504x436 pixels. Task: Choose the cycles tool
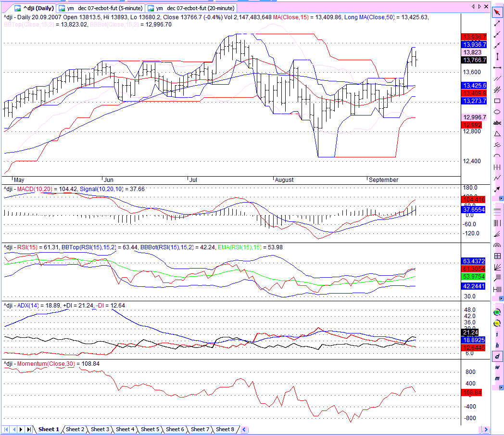click(497, 167)
